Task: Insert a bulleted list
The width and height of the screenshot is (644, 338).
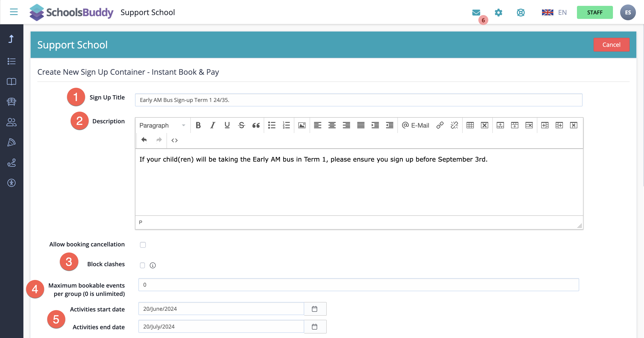Action: (x=272, y=126)
